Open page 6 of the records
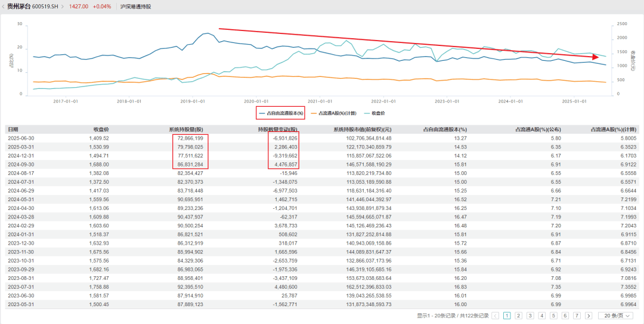The height and width of the screenshot is (324, 644). (x=565, y=316)
